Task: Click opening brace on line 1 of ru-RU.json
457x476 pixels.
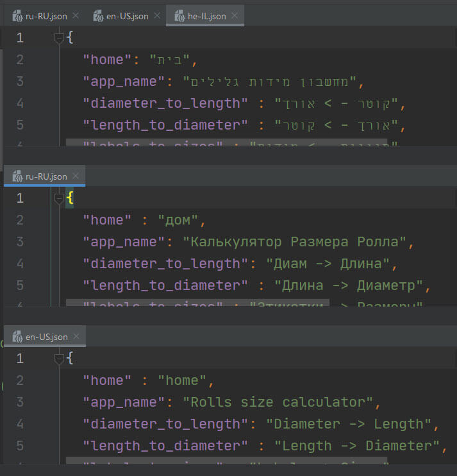Action: pyautogui.click(x=70, y=198)
